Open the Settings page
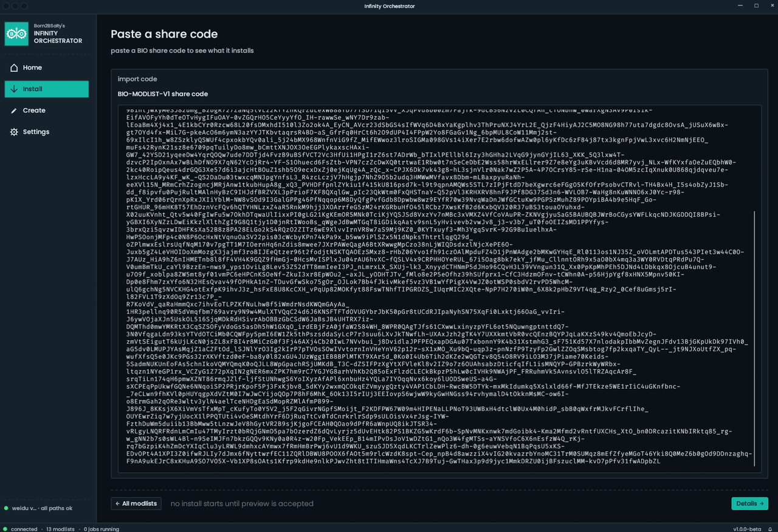The height and width of the screenshot is (532, 778). point(47,132)
